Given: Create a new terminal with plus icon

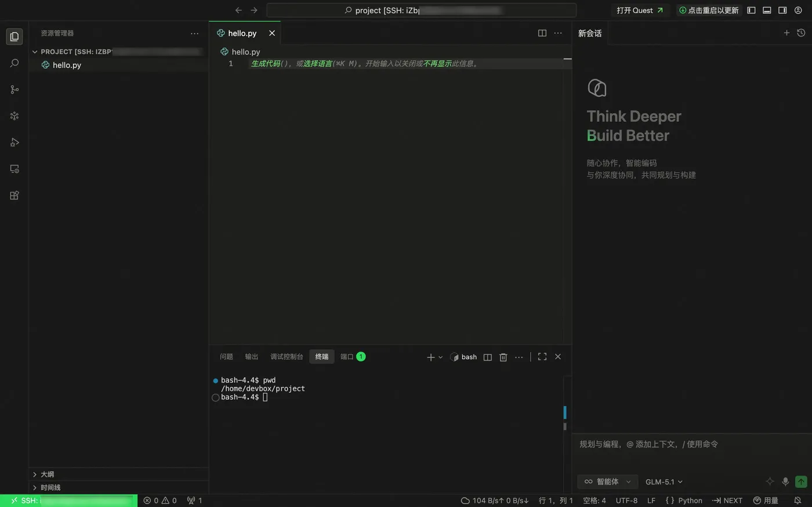Looking at the screenshot, I should tap(431, 357).
